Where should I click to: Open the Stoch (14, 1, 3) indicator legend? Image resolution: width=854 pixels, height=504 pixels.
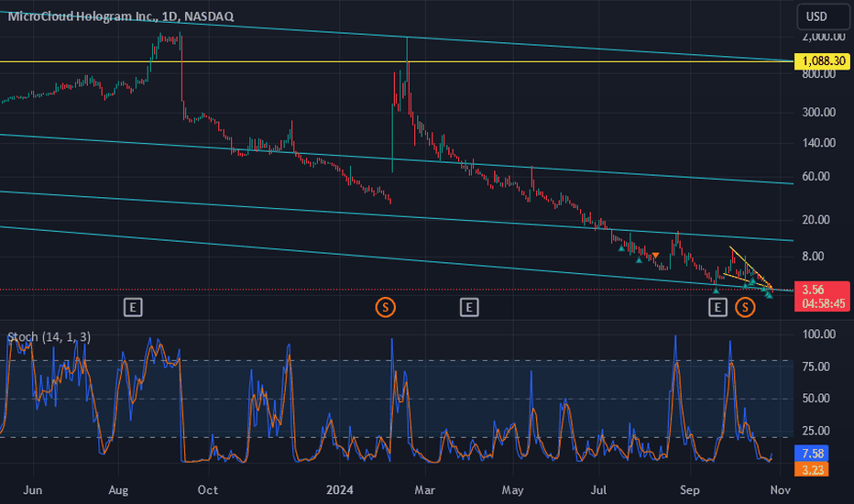[x=49, y=337]
